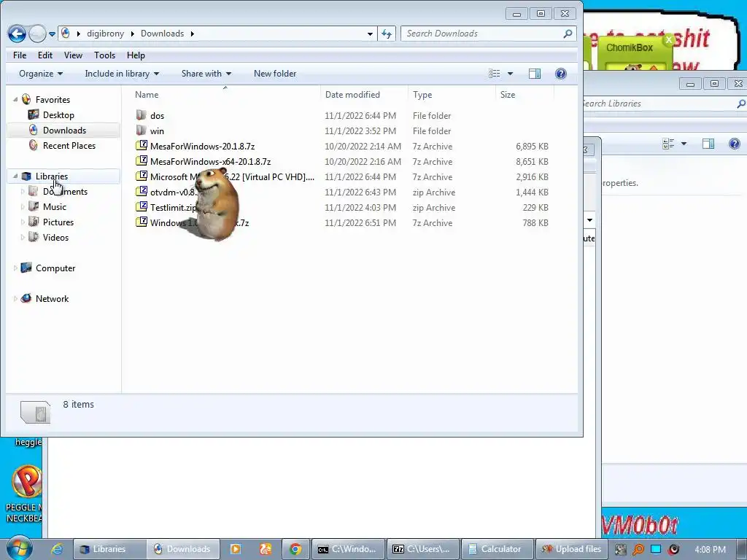Select the Virtual PC VHD archive file name
747x560 pixels.
tap(232, 176)
